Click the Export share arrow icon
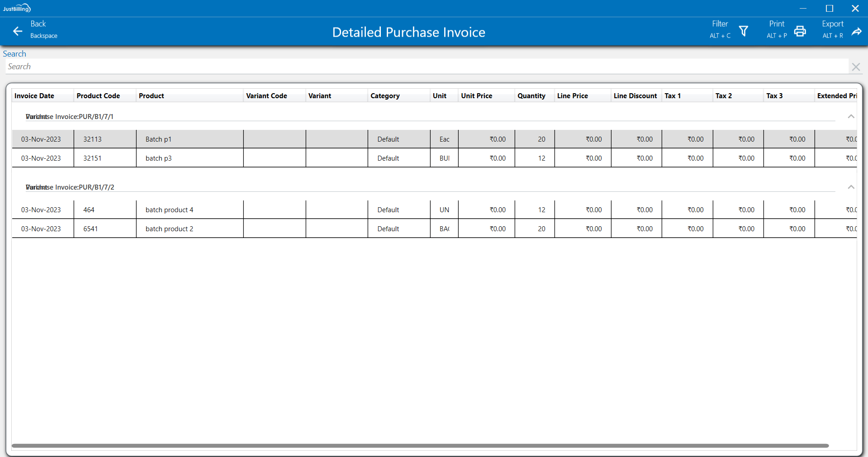This screenshot has width=868, height=457. (856, 31)
